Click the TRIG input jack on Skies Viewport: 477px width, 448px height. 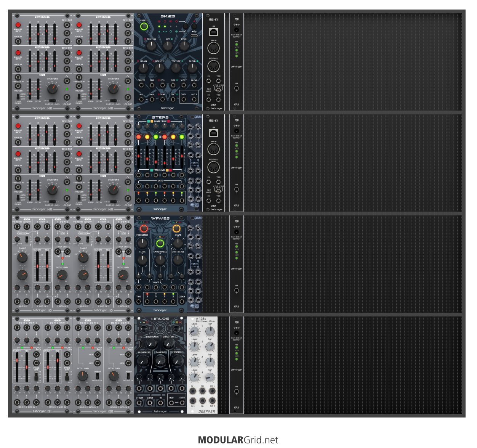coord(152,85)
